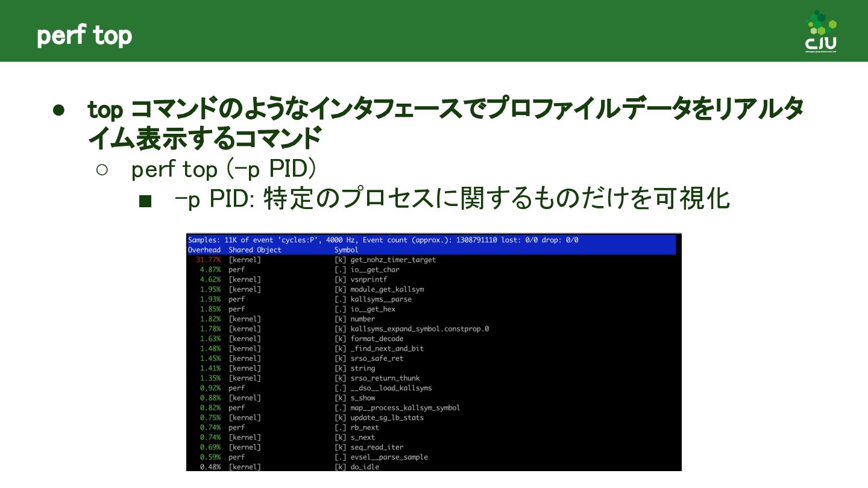The width and height of the screenshot is (868, 488).
Task: Click the 1.93% overhead value
Action: (x=210, y=299)
